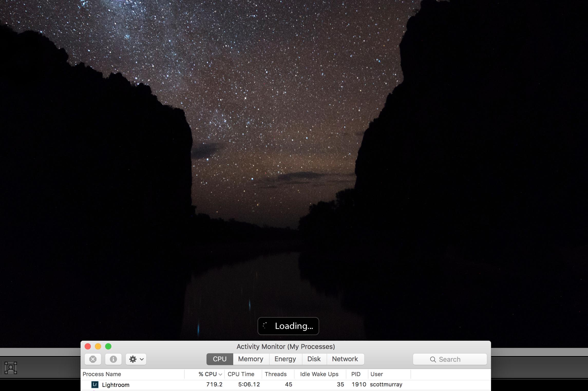The height and width of the screenshot is (391, 588).
Task: Click the magnifier icon in Search
Action: (x=433, y=359)
